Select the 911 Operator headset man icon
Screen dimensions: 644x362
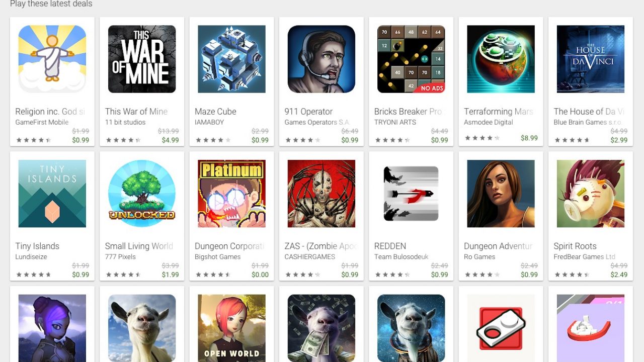coord(321,59)
